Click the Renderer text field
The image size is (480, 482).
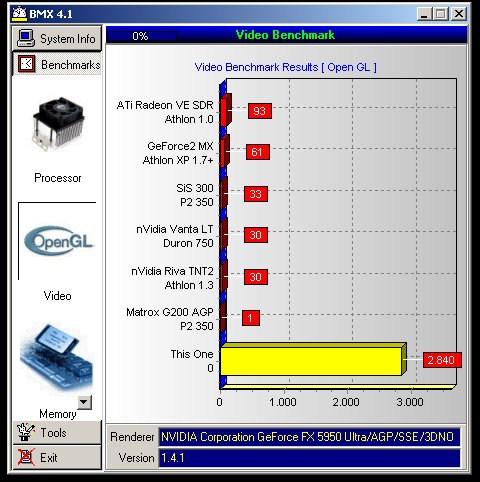point(309,437)
